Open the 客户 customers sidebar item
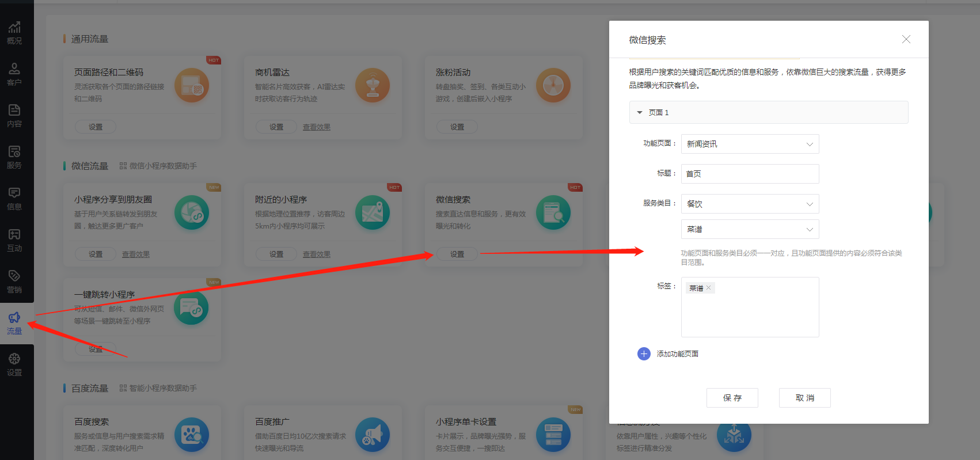This screenshot has height=460, width=980. [14, 74]
